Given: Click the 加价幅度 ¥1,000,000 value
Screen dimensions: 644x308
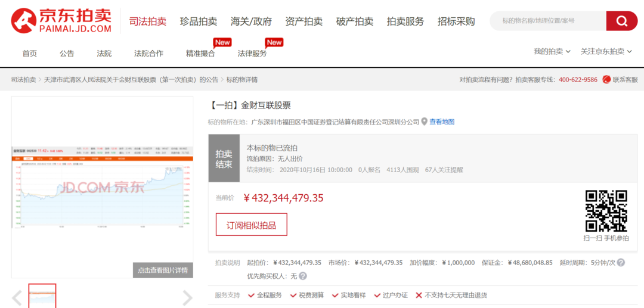Looking at the screenshot, I should 459,263.
